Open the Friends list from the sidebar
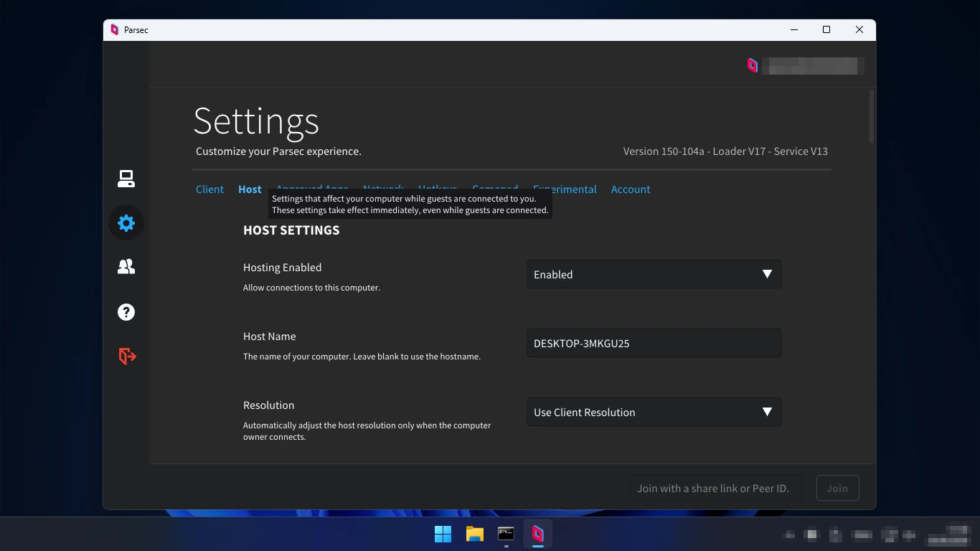The height and width of the screenshot is (551, 980). point(126,267)
